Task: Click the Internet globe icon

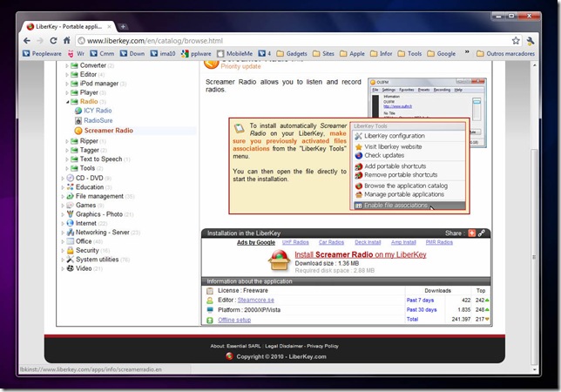Action: 70,223
